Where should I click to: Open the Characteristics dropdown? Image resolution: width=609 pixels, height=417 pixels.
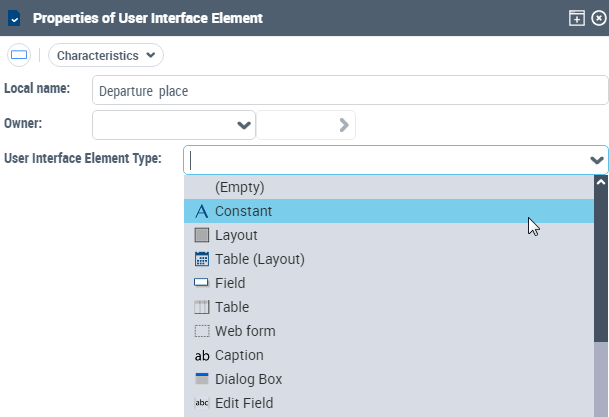pyautogui.click(x=105, y=56)
